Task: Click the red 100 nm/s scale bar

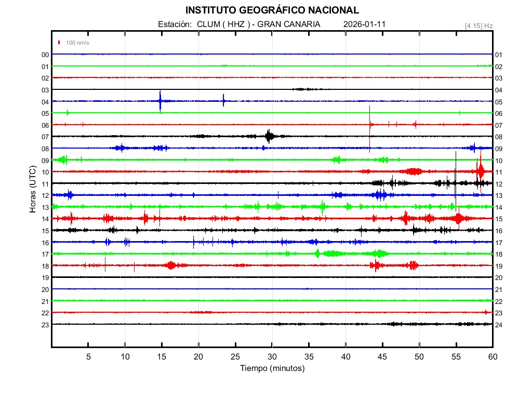Action: (60, 43)
